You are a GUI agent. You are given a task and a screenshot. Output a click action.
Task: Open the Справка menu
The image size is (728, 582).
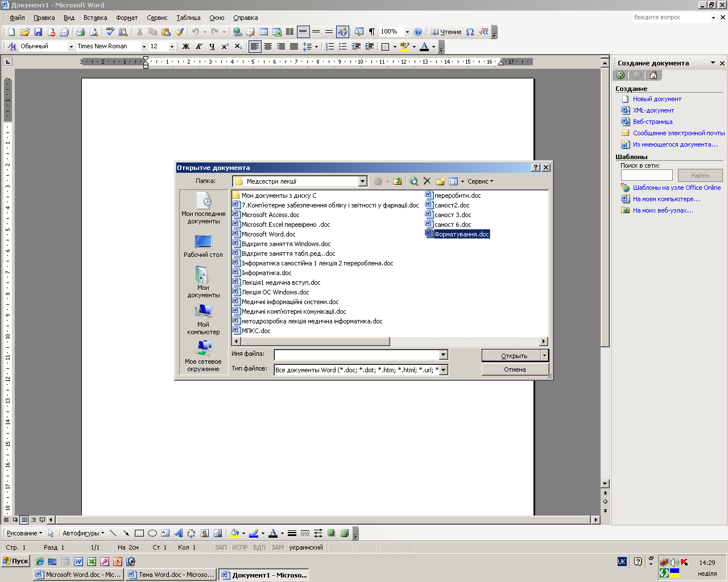tap(246, 18)
